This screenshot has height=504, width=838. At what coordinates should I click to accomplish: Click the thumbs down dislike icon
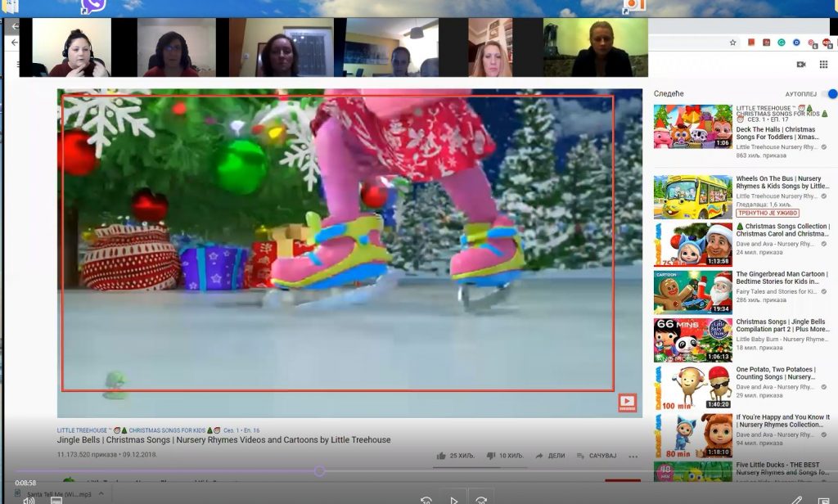pyautogui.click(x=491, y=456)
